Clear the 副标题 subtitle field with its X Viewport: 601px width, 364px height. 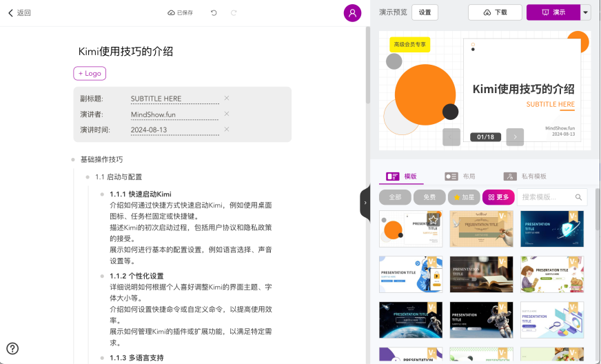pos(227,98)
